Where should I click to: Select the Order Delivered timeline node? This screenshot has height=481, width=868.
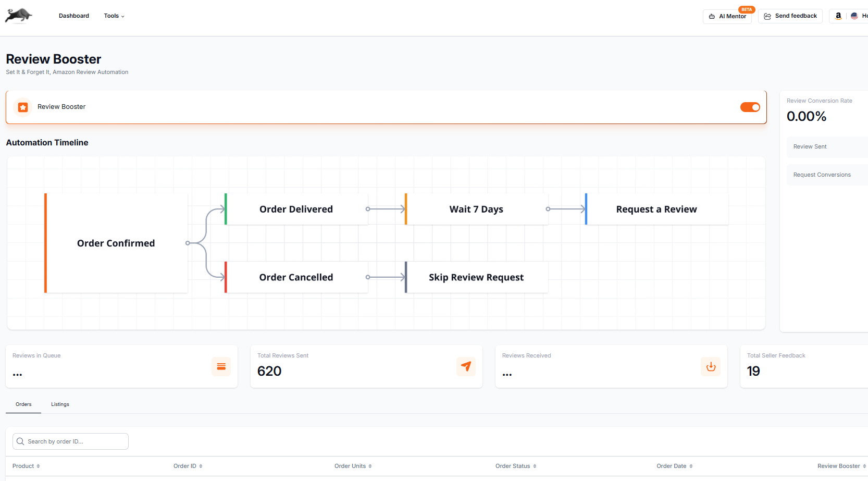296,209
